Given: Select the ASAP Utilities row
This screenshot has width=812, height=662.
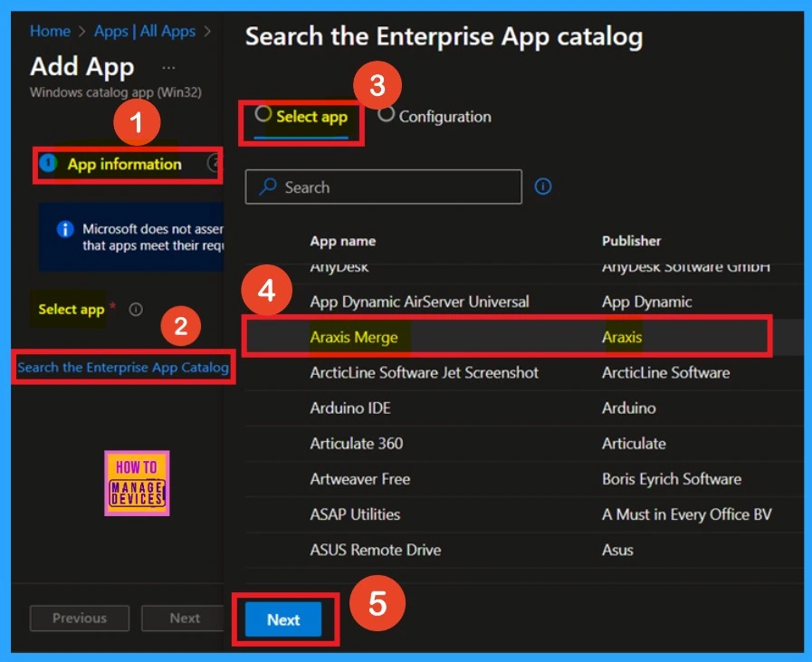Looking at the screenshot, I should coord(525,515).
